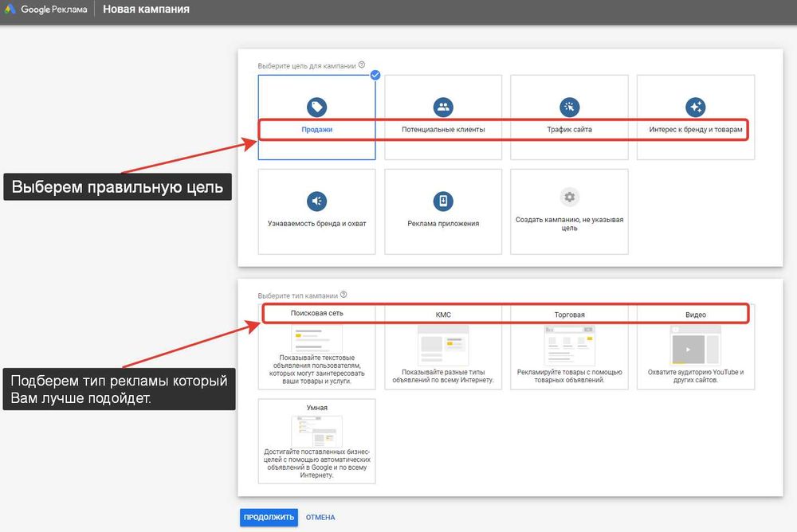This screenshot has height=532, width=797.
Task: Click description 'Показывайте разные типы объявлений'
Action: click(x=443, y=376)
